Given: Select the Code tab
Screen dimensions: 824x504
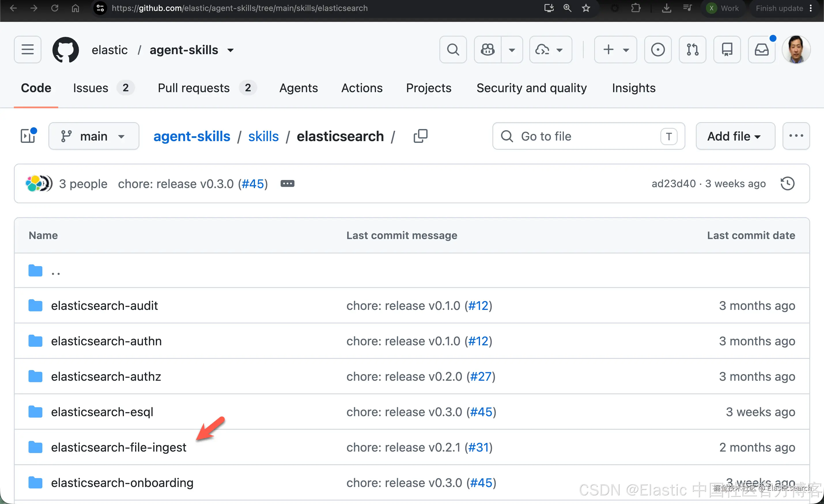Looking at the screenshot, I should pos(36,88).
